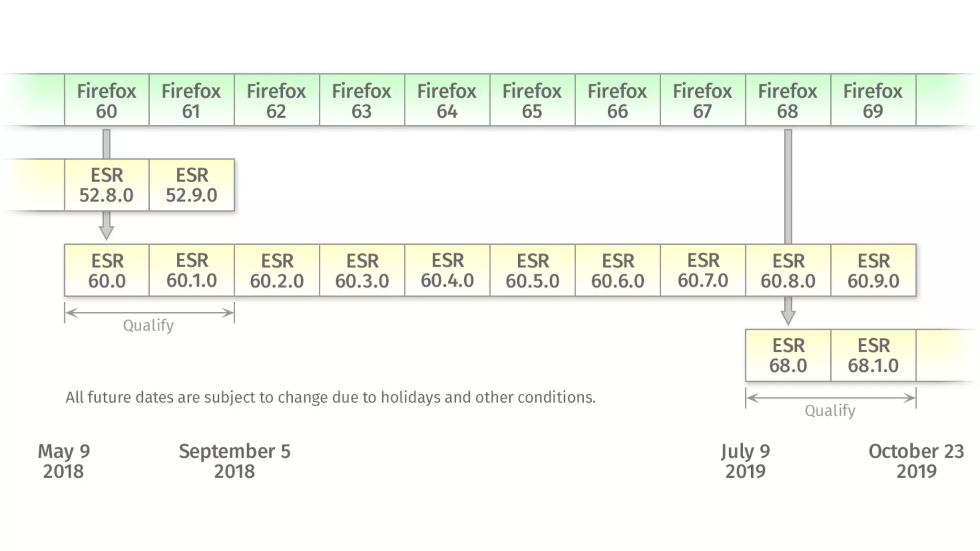Select the October 23 2019 date marker
Viewport: 980px width, 551px height.
click(x=916, y=461)
